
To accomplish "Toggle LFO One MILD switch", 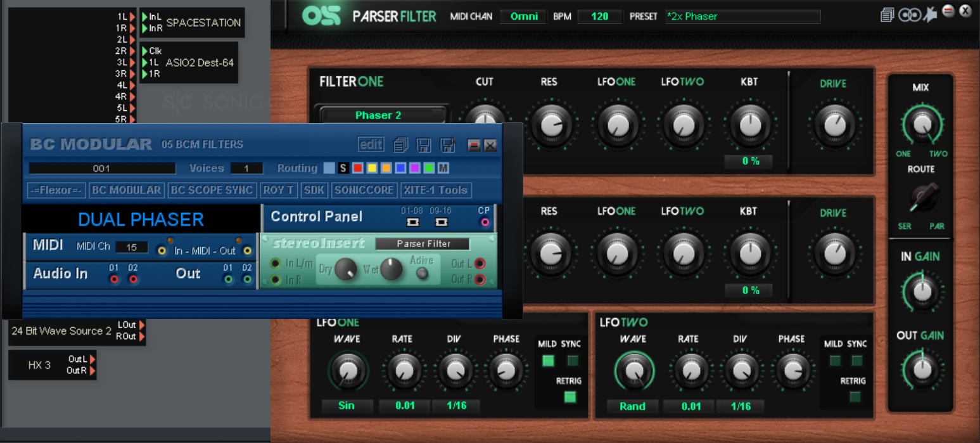I will (x=548, y=361).
